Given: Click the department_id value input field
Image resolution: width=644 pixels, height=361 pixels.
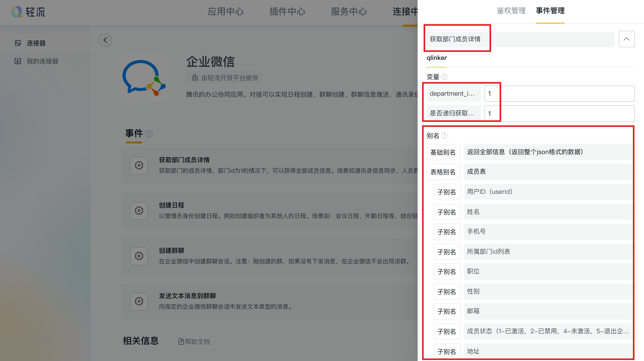Looking at the screenshot, I should (x=559, y=94).
